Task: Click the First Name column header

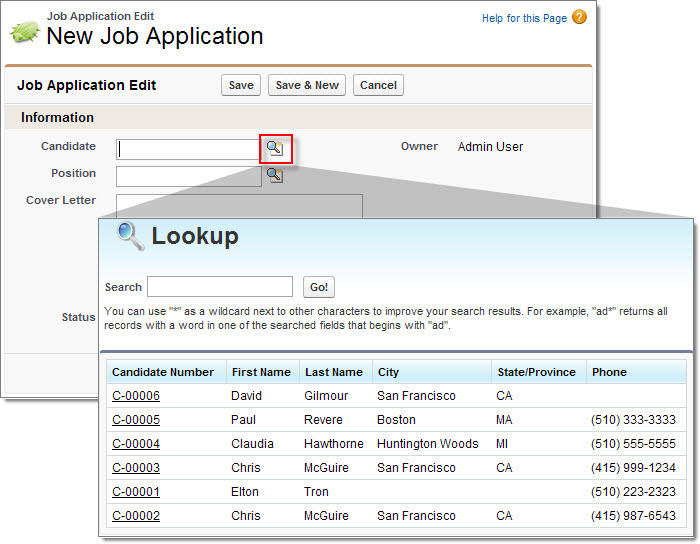Action: point(261,372)
